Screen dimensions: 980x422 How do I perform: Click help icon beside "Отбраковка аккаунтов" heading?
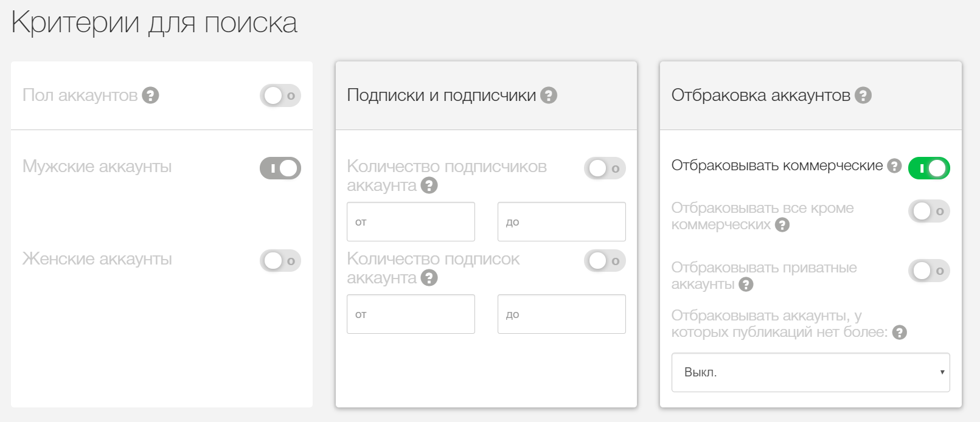click(863, 95)
